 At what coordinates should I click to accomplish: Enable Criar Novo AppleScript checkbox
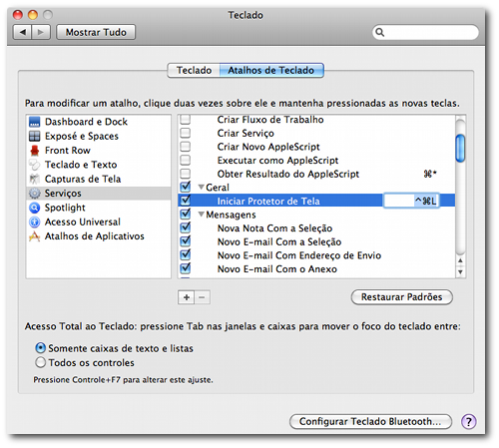[x=185, y=147]
